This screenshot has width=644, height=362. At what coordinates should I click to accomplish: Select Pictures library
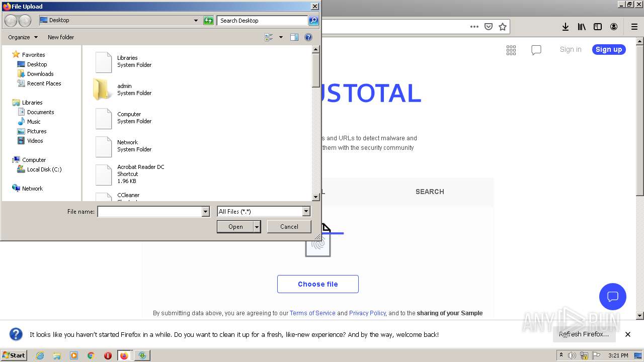[37, 131]
